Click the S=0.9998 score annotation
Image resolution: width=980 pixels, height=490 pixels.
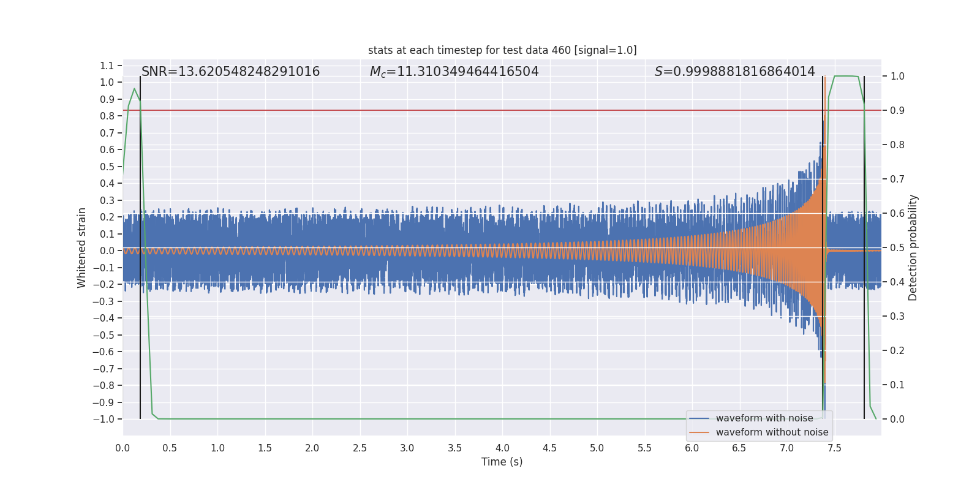click(x=734, y=72)
